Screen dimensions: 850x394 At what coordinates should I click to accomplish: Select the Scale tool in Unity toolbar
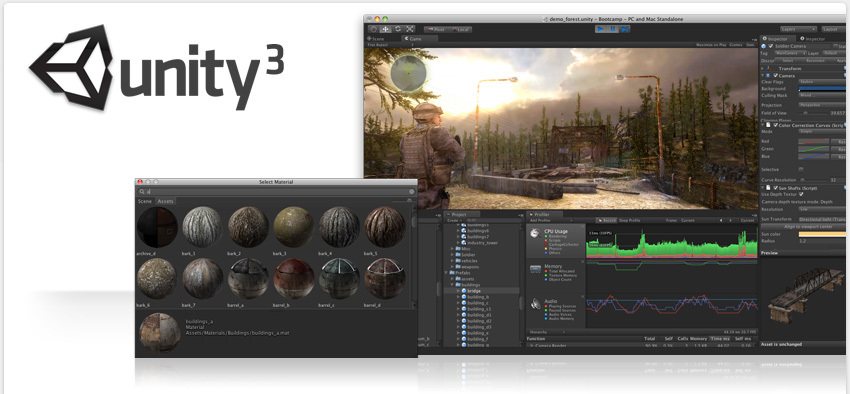tap(410, 29)
